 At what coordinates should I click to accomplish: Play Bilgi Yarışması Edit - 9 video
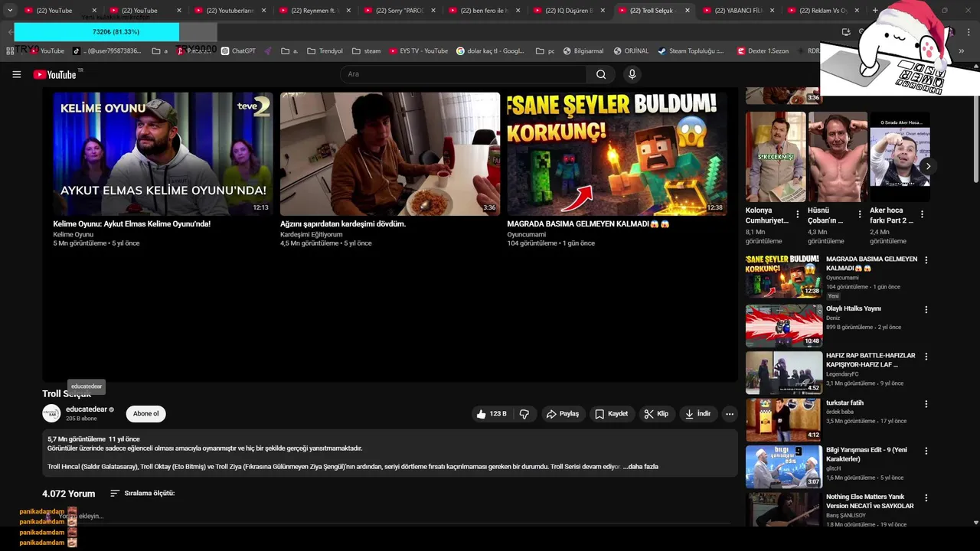[x=784, y=467]
